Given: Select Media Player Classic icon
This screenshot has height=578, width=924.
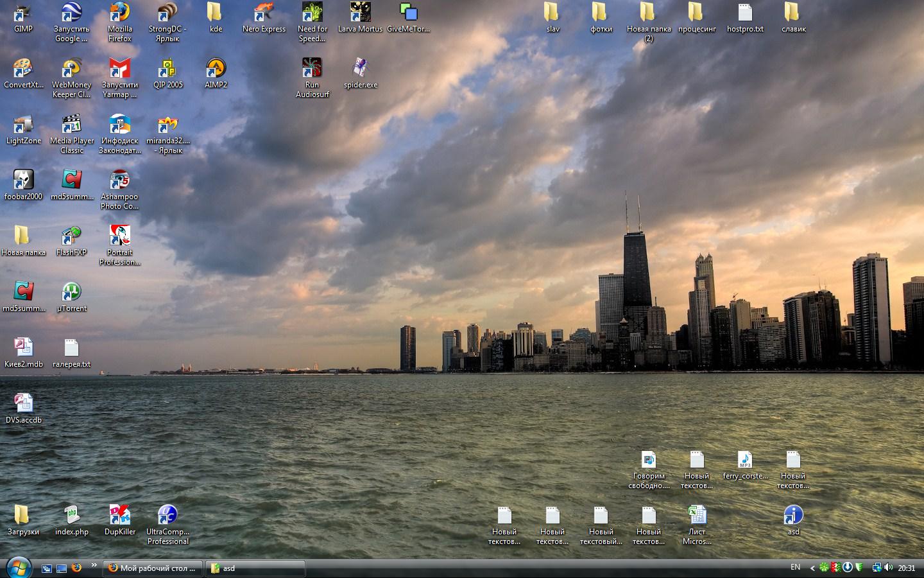Looking at the screenshot, I should point(71,125).
